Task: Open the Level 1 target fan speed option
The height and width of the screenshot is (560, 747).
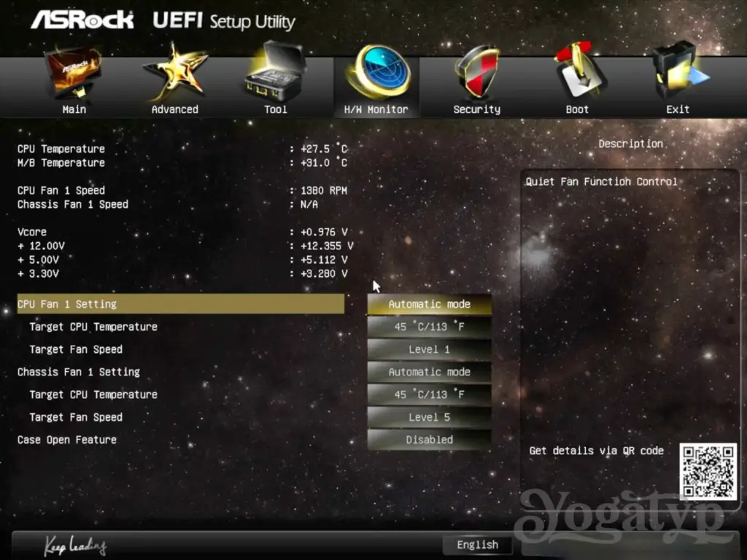Action: pyautogui.click(x=429, y=349)
